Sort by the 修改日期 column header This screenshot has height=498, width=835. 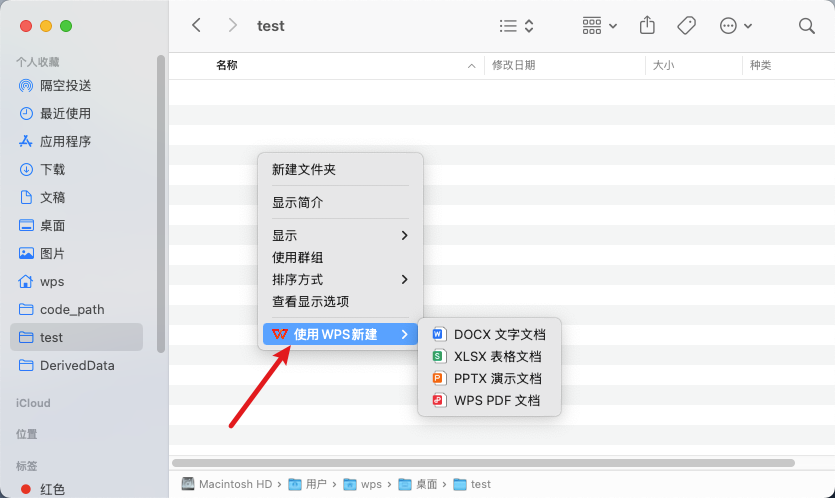click(x=513, y=65)
